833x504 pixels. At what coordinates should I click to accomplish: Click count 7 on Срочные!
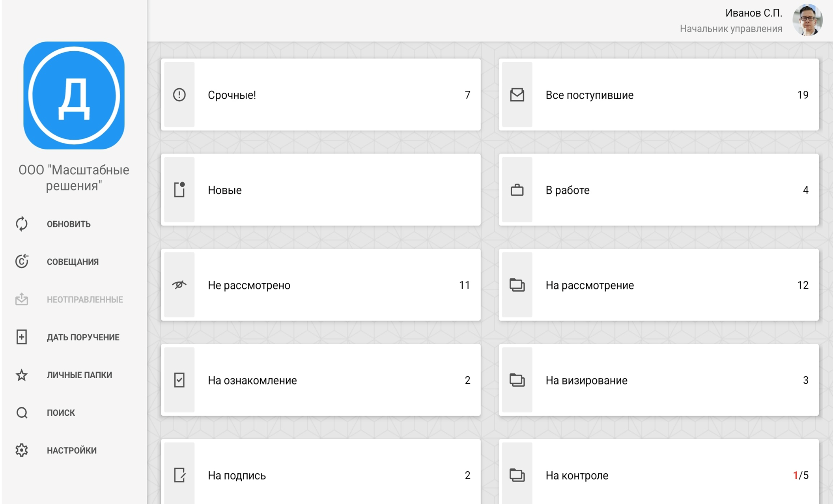(x=467, y=95)
